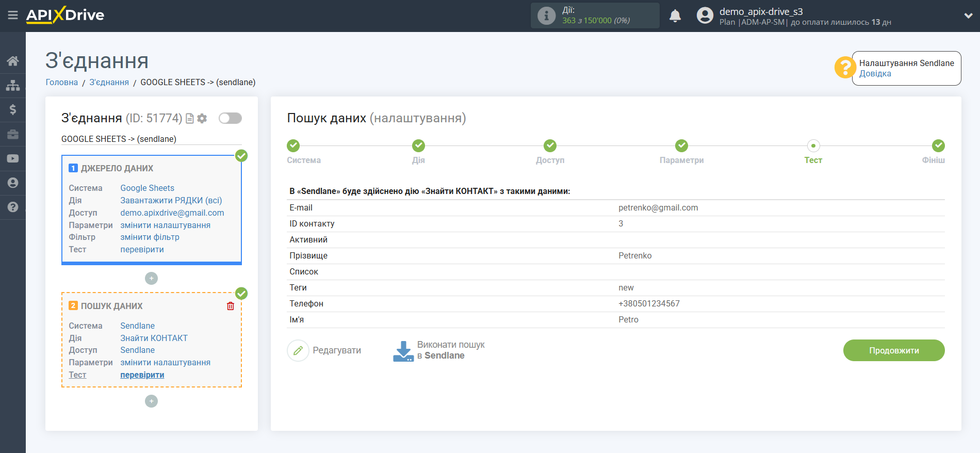980x453 pixels.
Task: Toggle the connection on/off switch
Action: click(230, 118)
